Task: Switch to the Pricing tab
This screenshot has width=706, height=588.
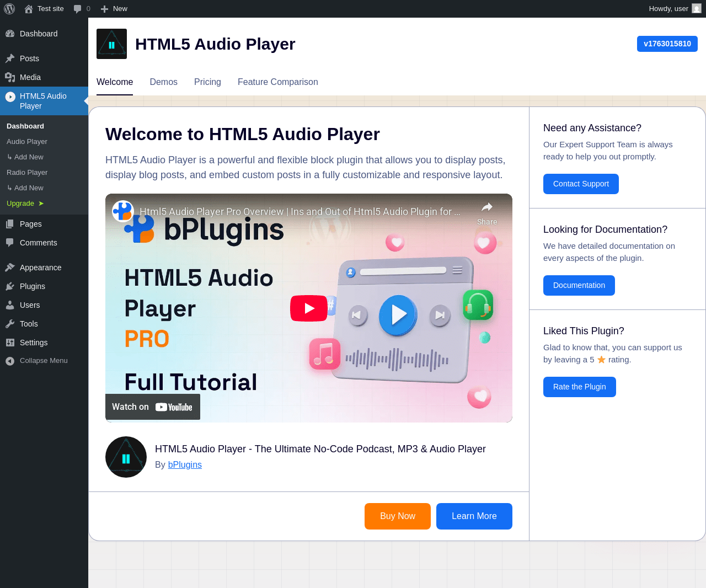Action: tap(207, 82)
